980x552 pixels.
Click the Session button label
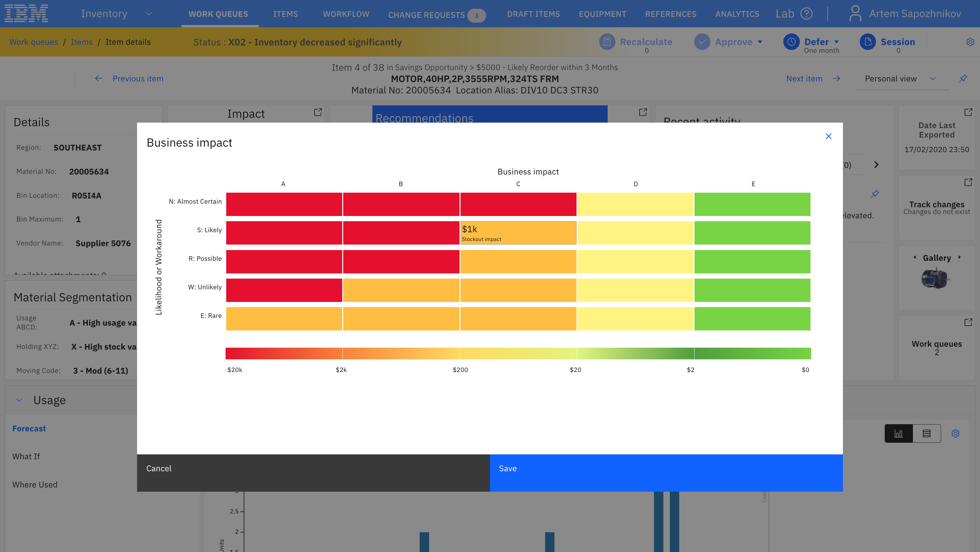898,42
